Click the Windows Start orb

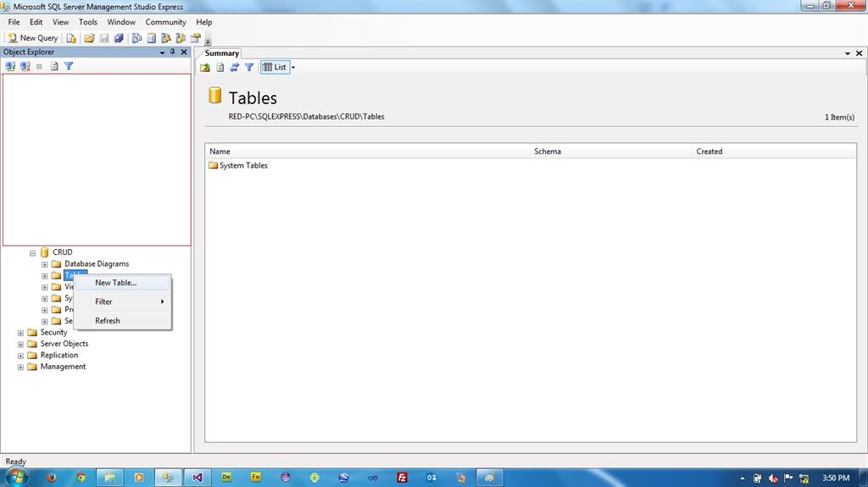pyautogui.click(x=16, y=477)
